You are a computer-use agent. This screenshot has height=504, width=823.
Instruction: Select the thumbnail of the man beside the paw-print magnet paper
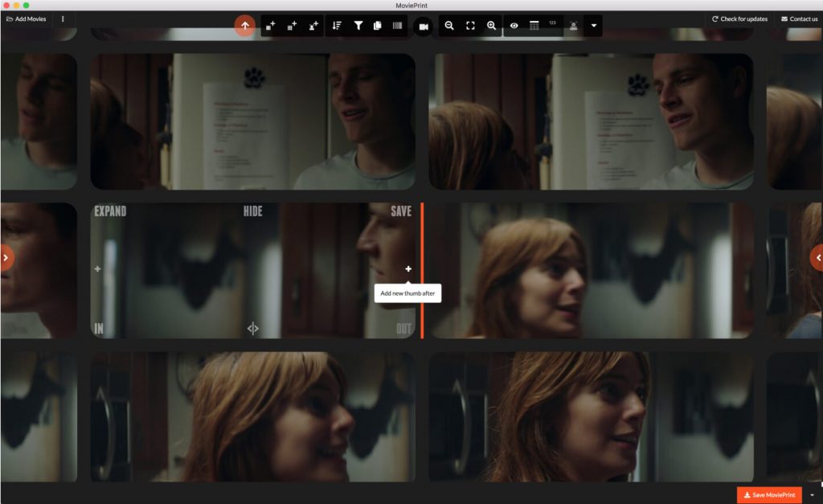[253, 121]
